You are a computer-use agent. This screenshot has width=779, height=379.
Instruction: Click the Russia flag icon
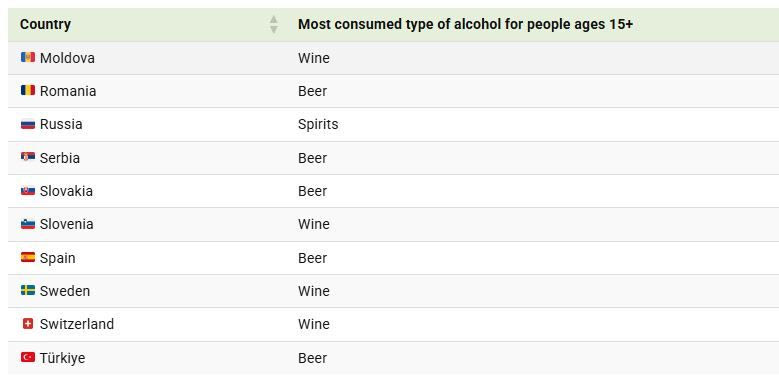[x=28, y=124]
